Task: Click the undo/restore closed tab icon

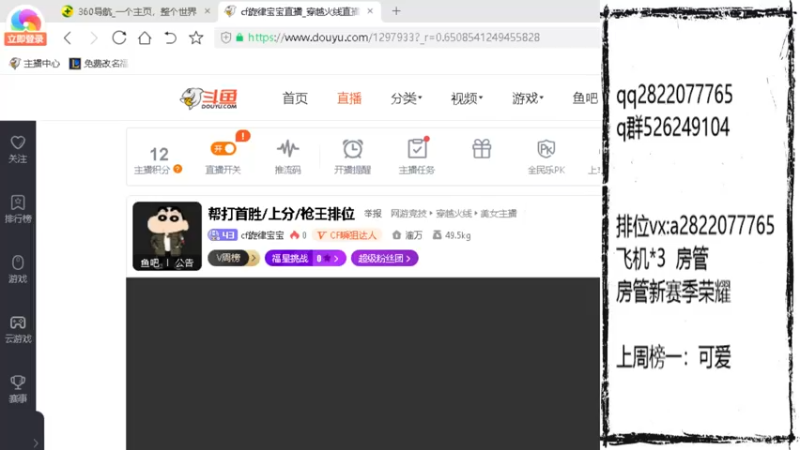Action: (170, 37)
